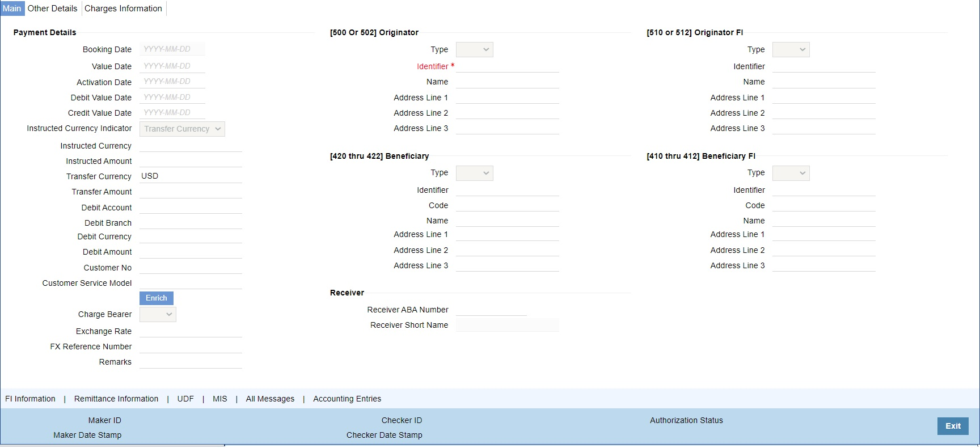Click Originator Address Line 1 field
This screenshot has height=448, width=980.
coord(508,98)
